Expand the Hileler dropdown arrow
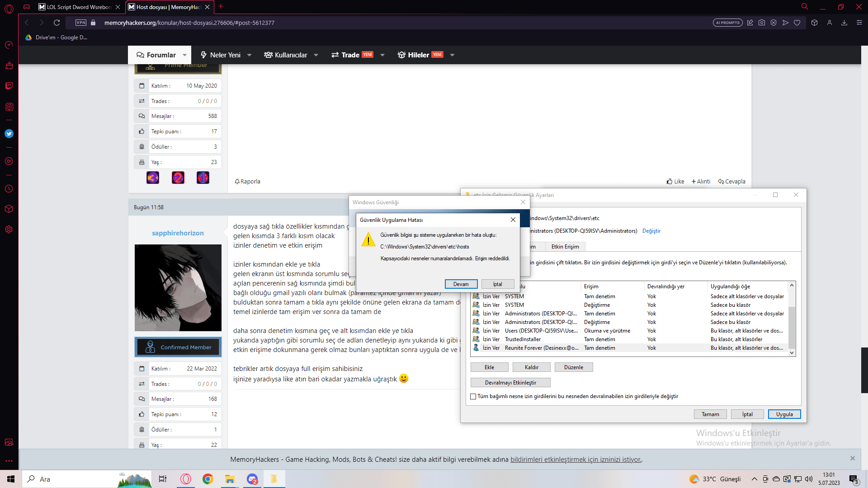This screenshot has height=488, width=868. (452, 55)
